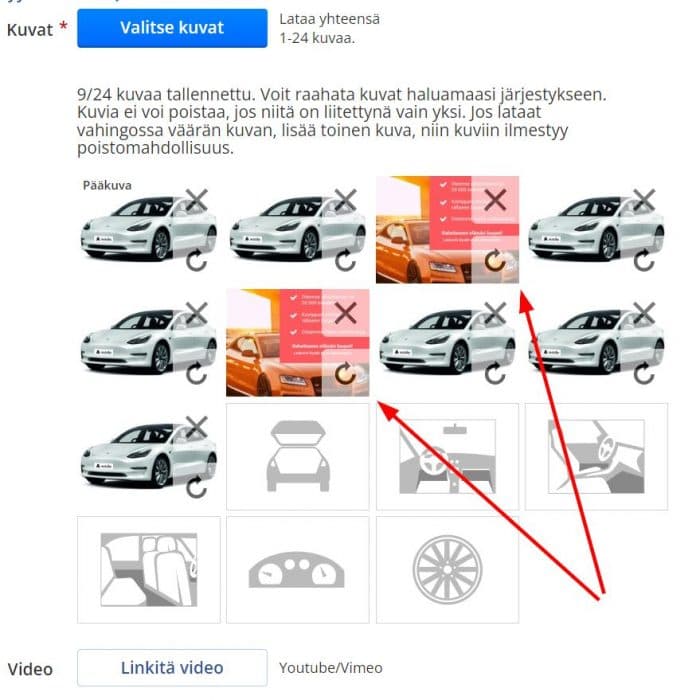Viewport: 700px width, 700px height.
Task: Rotate the orange car ad in second row
Action: tap(346, 374)
